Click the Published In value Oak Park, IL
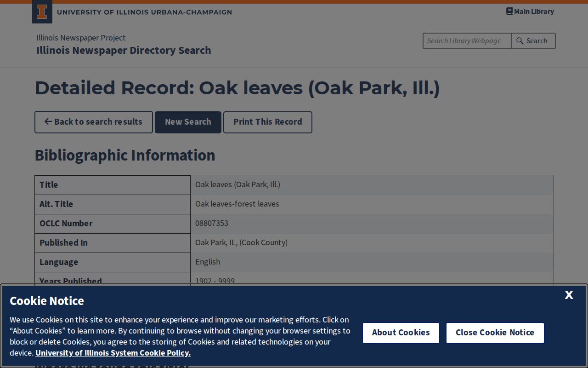The image size is (588, 368). (x=241, y=243)
